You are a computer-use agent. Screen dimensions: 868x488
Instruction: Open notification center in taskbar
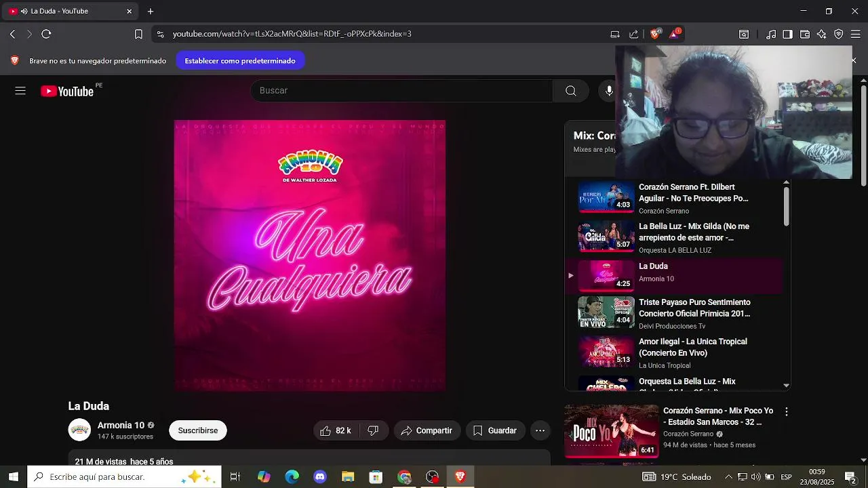(x=850, y=477)
